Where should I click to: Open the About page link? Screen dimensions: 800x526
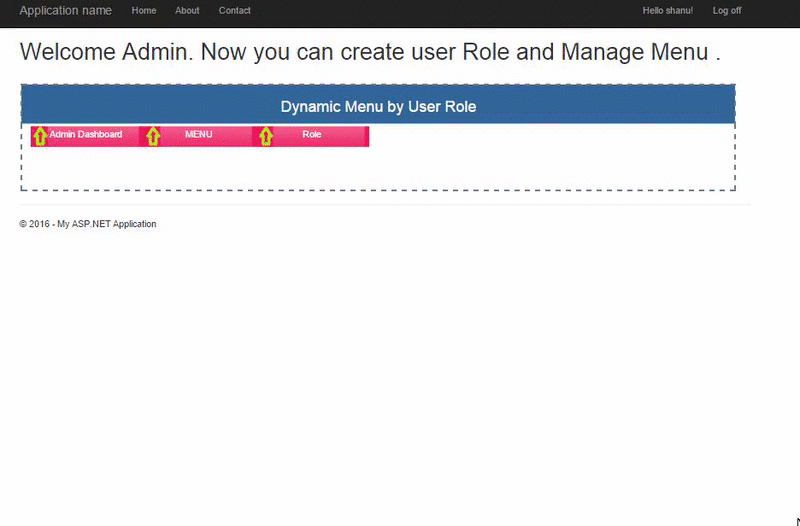187,11
